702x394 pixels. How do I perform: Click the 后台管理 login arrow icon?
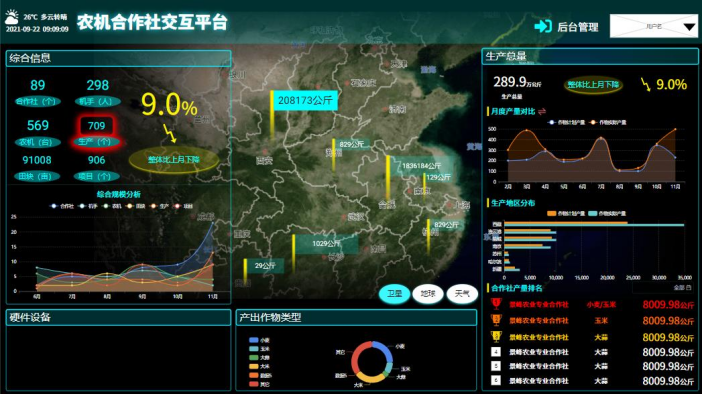click(543, 26)
